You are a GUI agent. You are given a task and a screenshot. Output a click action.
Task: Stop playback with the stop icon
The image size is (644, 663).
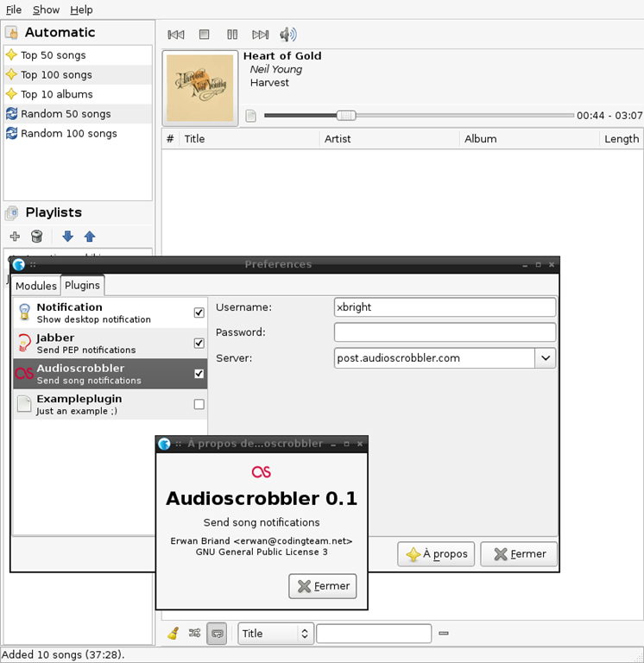tap(205, 35)
